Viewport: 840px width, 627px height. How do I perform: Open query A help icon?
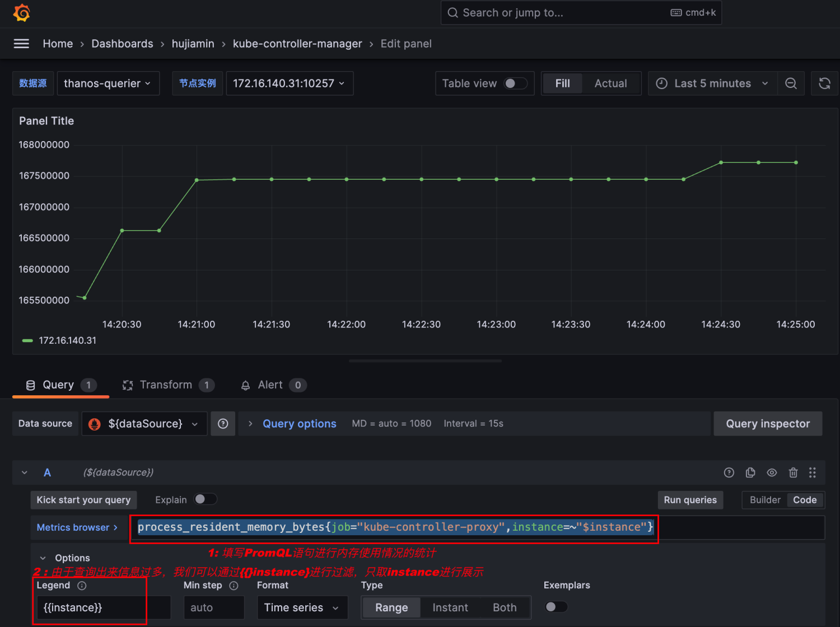729,472
